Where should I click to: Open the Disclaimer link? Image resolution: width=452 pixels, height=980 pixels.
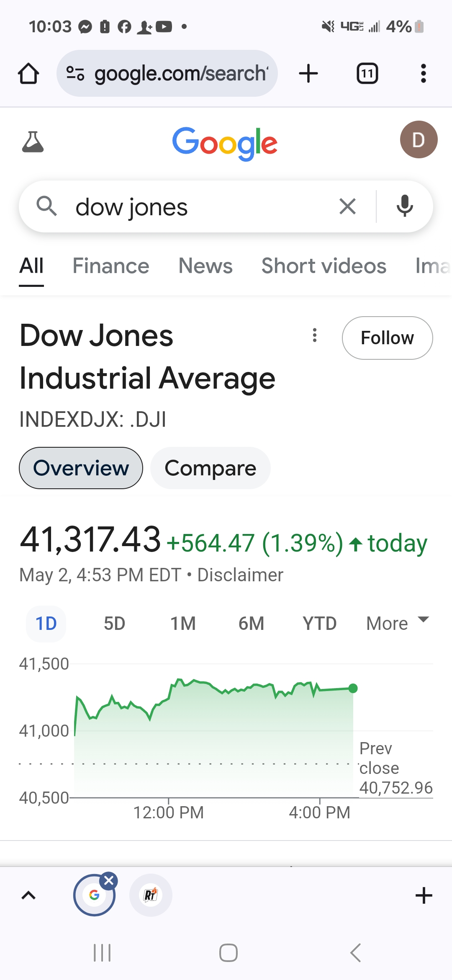[x=240, y=575]
